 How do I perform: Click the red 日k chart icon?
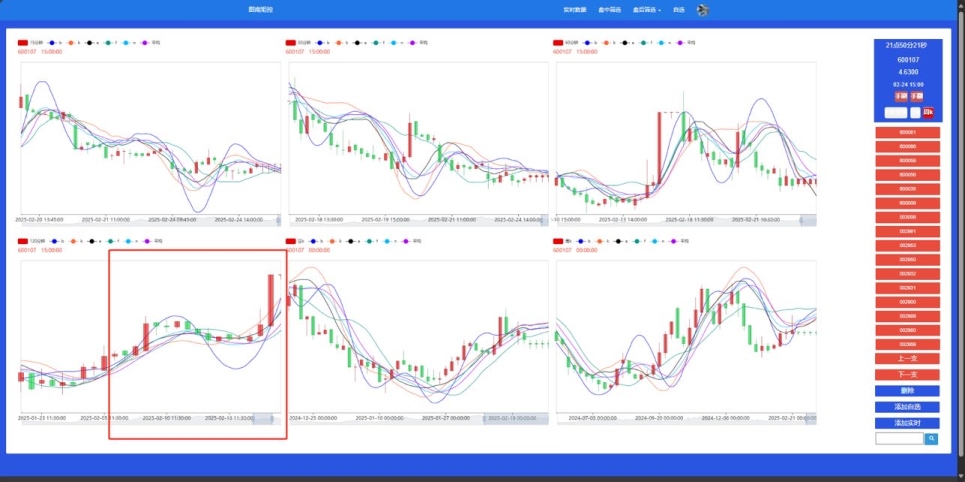click(928, 112)
